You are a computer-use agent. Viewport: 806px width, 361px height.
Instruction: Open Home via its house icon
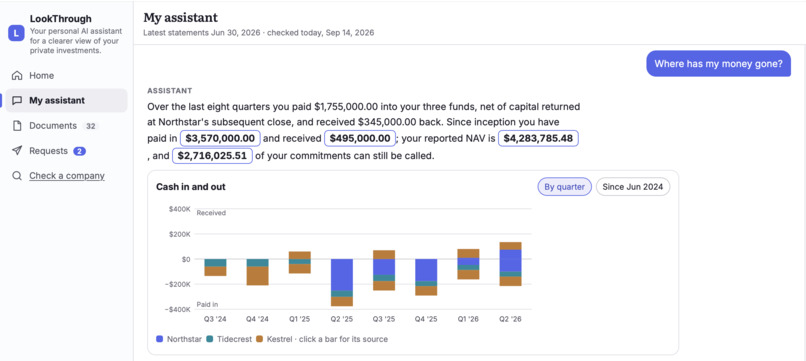click(x=17, y=76)
